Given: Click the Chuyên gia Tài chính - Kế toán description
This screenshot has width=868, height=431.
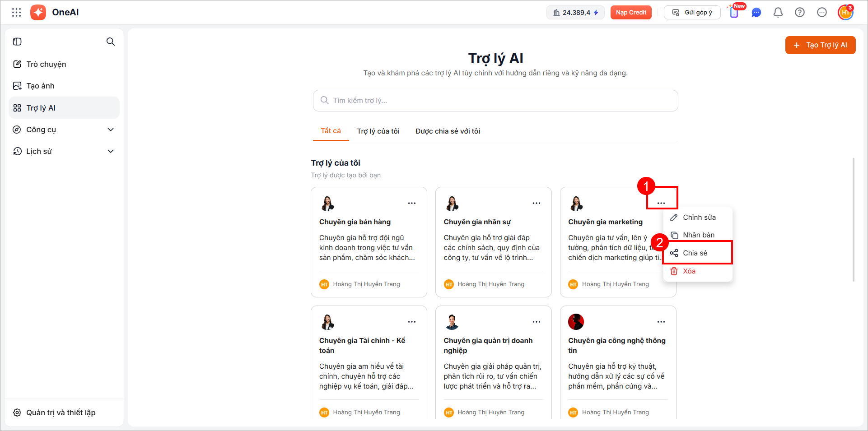Looking at the screenshot, I should [366, 376].
